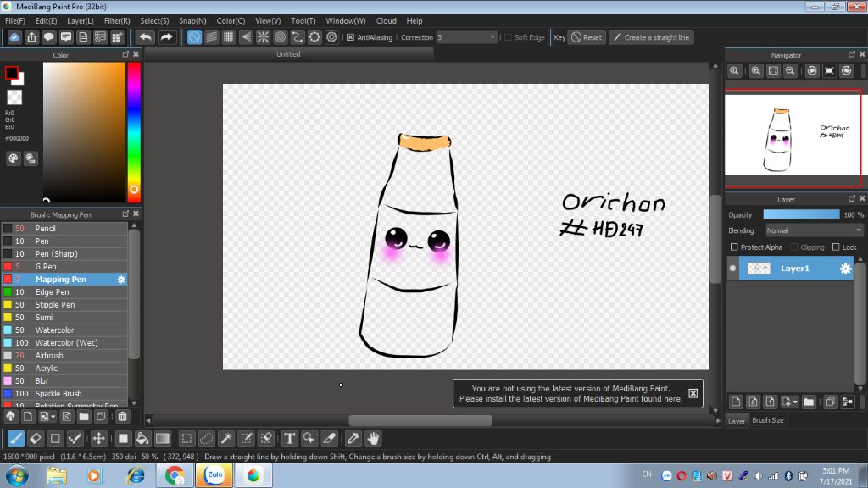Toggle the AntiAliasing checkbox

[x=350, y=37]
